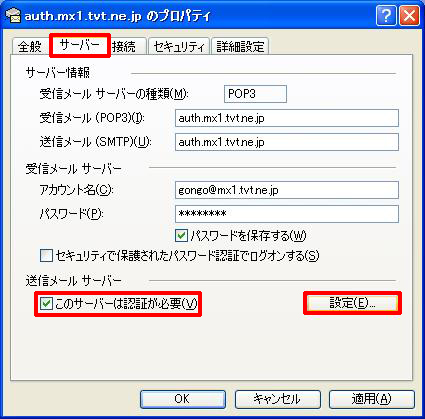This screenshot has width=425, height=419.
Task: Click the 適用 apply button
Action: (x=372, y=399)
